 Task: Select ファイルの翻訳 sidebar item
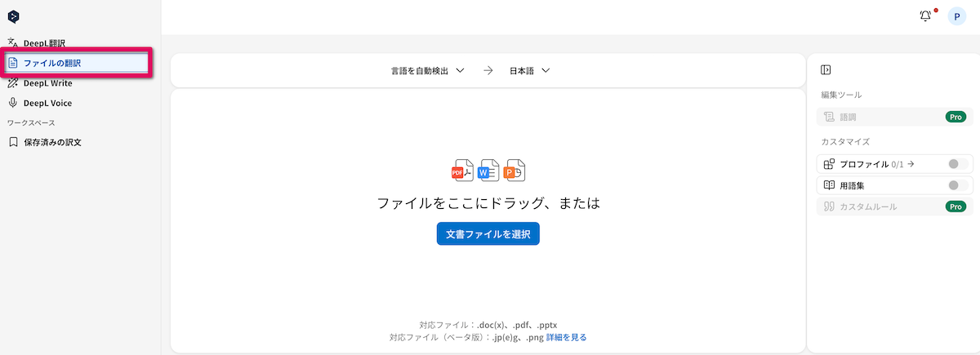coord(78,63)
